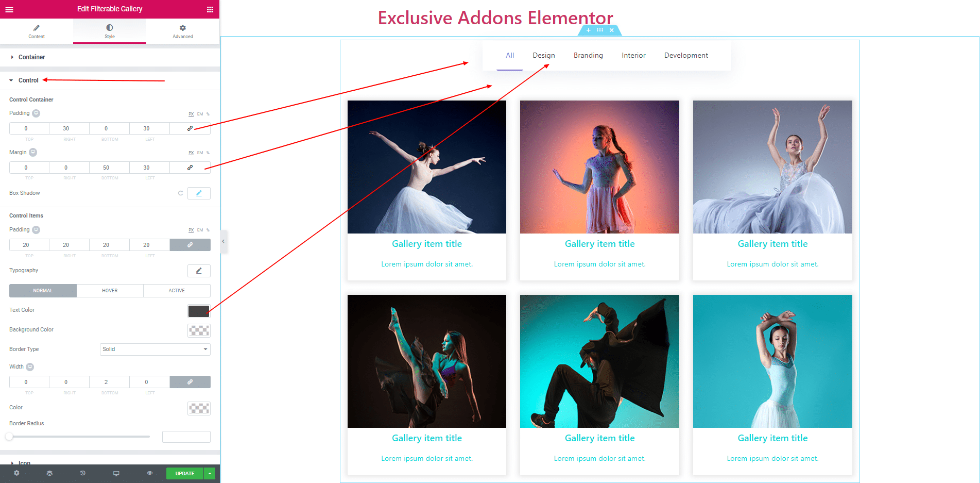Open the hamburger menu in Elementor header
The width and height of the screenshot is (980, 483).
(9, 9)
